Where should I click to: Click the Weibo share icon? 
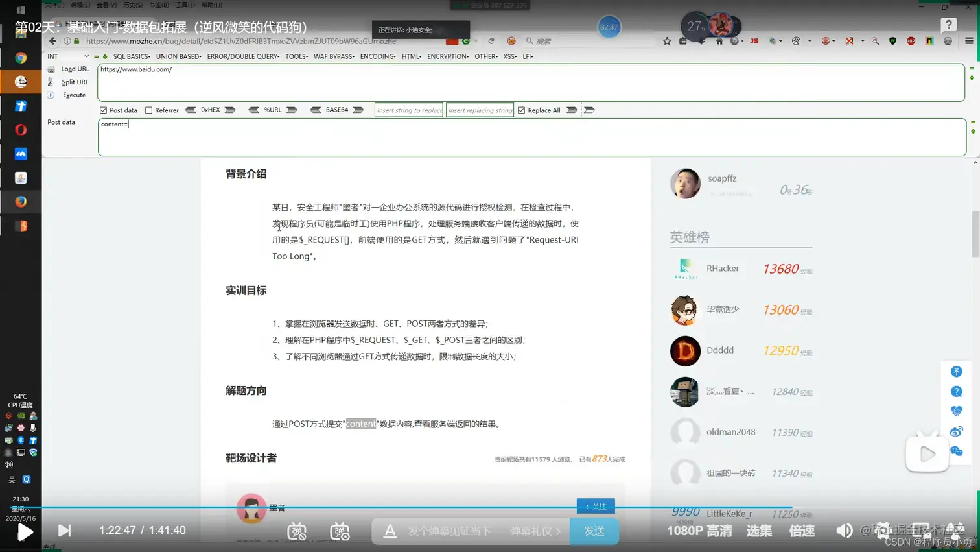956,431
